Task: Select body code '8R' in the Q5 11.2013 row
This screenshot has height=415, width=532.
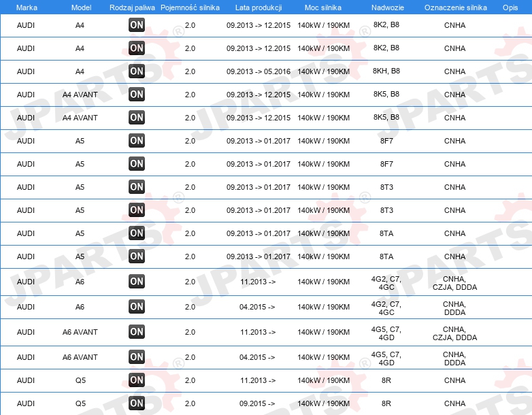Action: tap(386, 380)
